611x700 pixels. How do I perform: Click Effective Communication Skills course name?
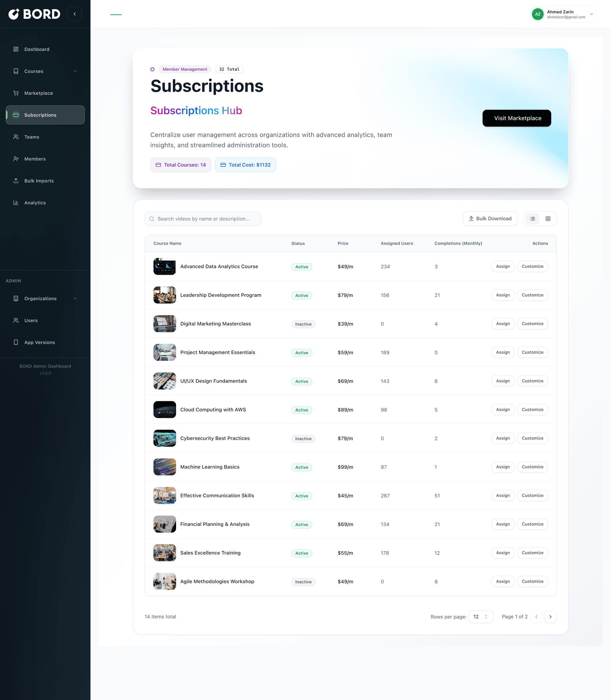pos(217,496)
